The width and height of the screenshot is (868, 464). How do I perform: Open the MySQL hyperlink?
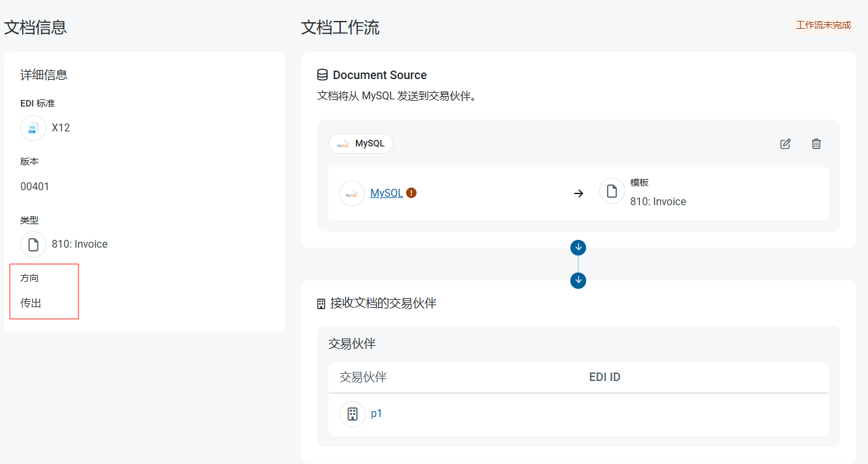coord(387,193)
